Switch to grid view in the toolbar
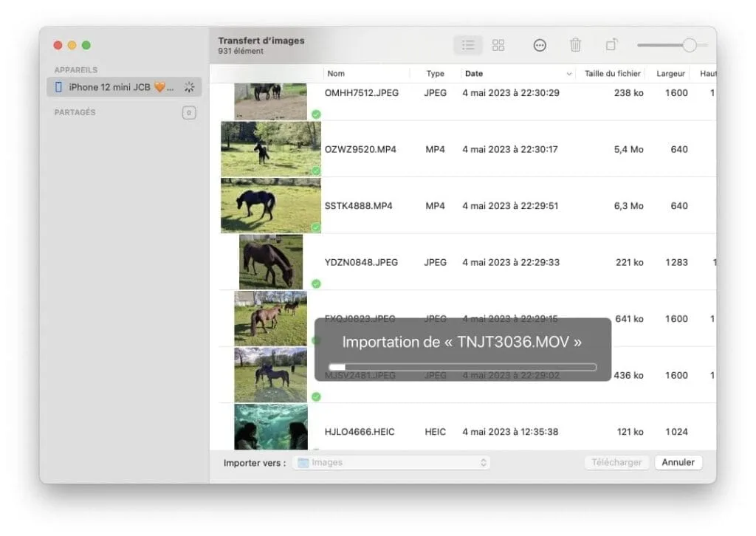 (498, 45)
